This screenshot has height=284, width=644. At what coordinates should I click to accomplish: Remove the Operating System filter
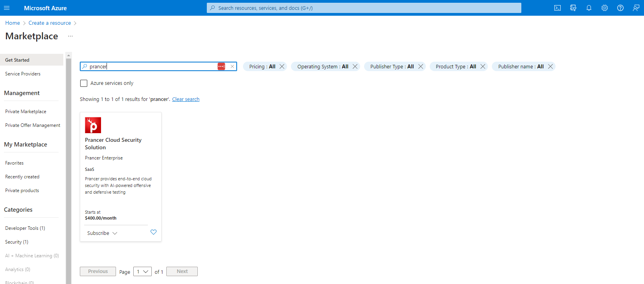tap(355, 66)
